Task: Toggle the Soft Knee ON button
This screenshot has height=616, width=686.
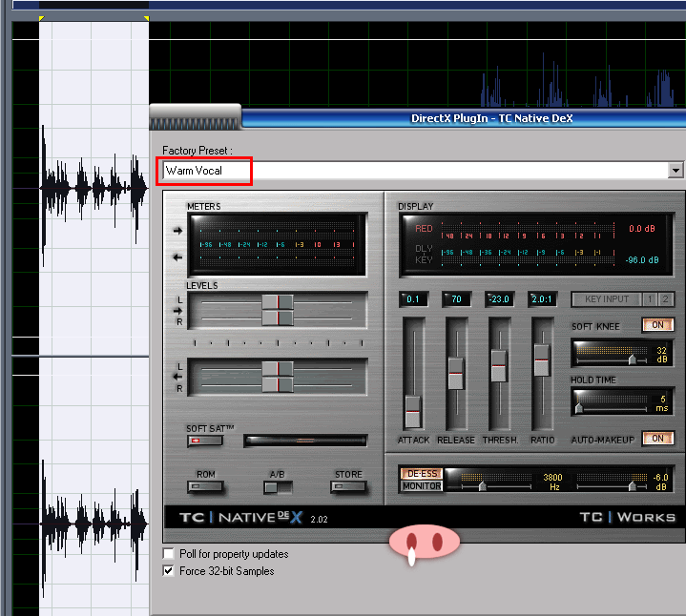Action: (657, 325)
